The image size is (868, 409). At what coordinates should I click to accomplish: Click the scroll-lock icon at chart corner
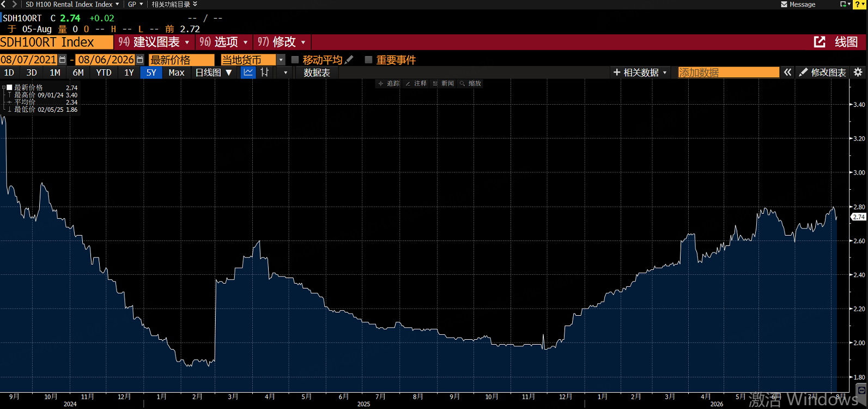(x=861, y=390)
